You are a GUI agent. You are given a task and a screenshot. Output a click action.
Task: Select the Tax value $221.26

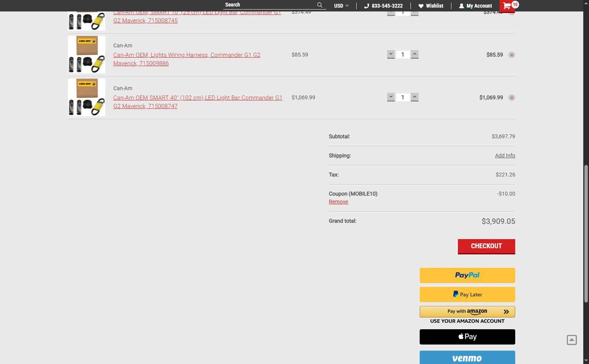[505, 175]
